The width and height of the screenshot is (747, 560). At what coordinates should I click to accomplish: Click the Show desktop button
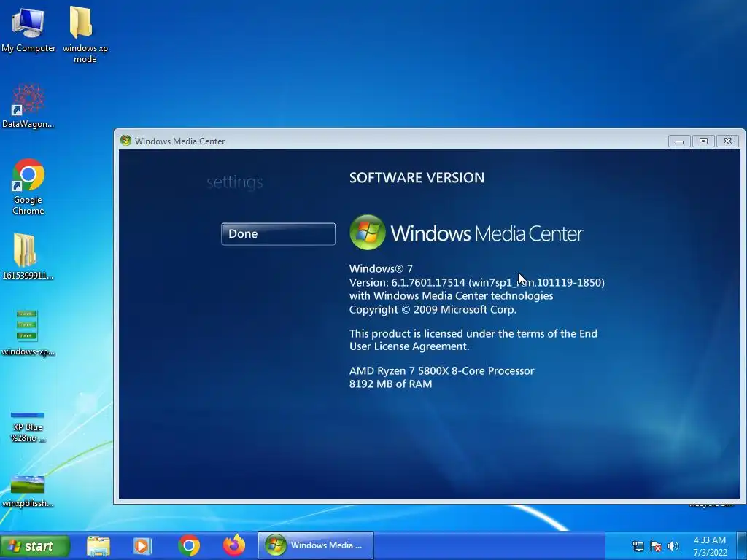coord(743,545)
